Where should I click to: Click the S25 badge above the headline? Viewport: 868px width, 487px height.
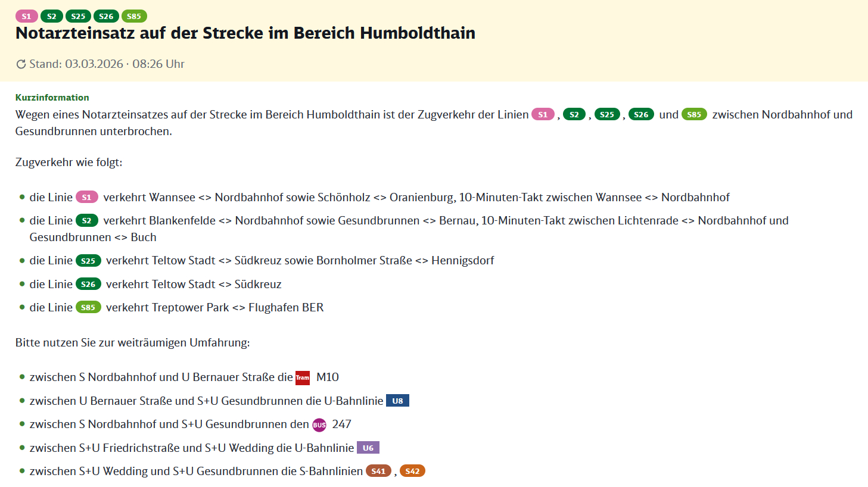78,17
